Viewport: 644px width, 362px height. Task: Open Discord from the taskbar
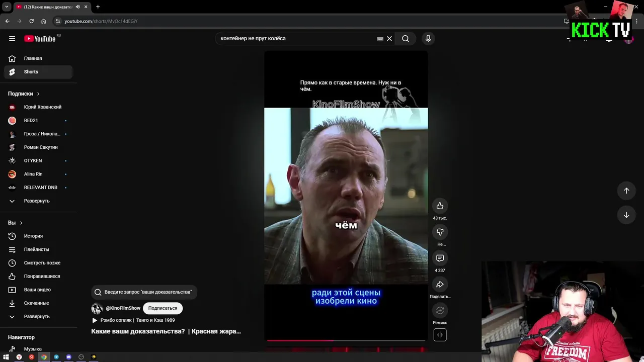pyautogui.click(x=69, y=357)
